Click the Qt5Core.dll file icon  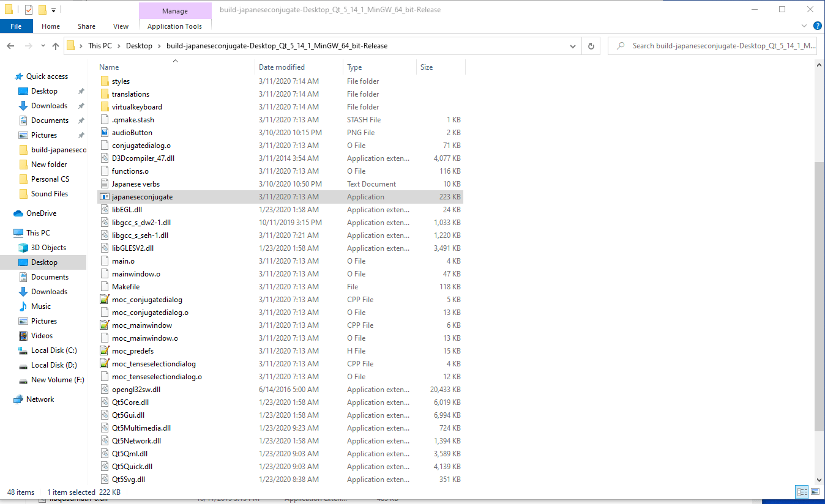pyautogui.click(x=104, y=402)
